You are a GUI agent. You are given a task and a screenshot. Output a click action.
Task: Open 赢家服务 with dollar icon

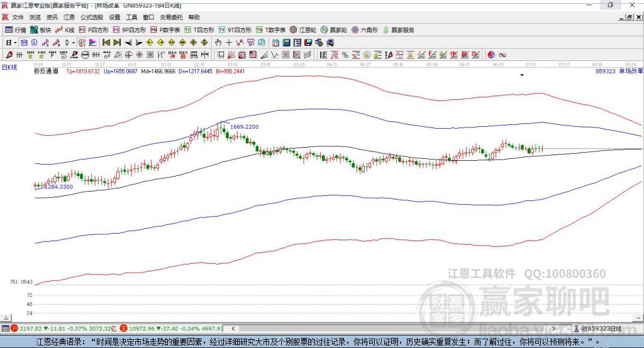point(399,30)
